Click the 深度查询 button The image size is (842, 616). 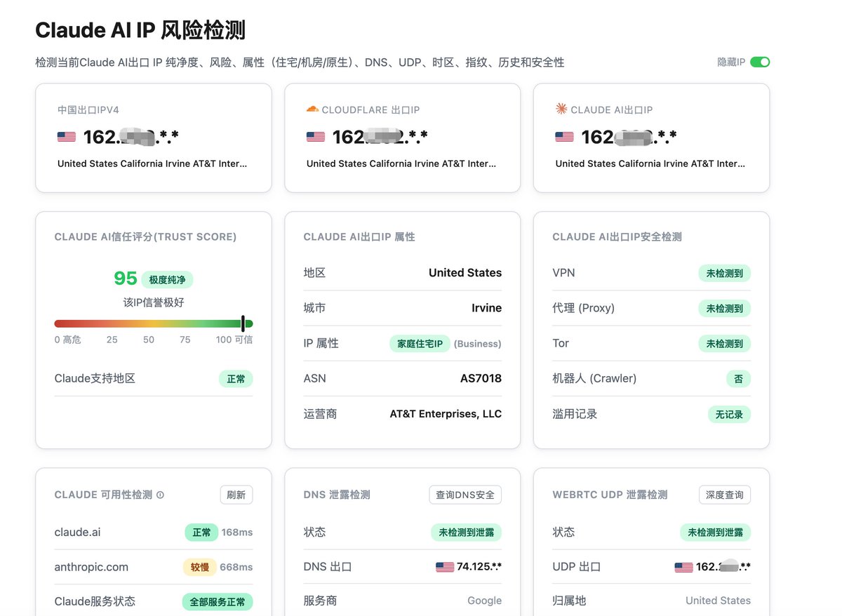click(725, 495)
